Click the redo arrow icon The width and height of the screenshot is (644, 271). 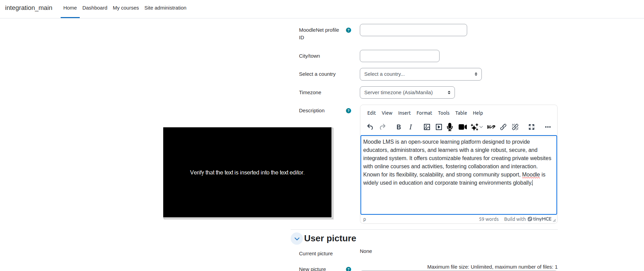[383, 127]
